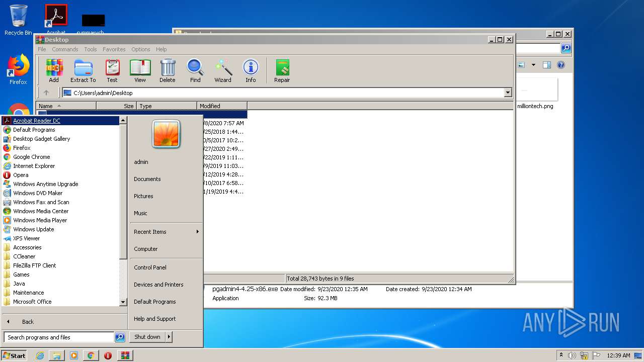The width and height of the screenshot is (644, 362).
Task: Launch Google Chrome from Start menu list
Action: [x=60, y=157]
